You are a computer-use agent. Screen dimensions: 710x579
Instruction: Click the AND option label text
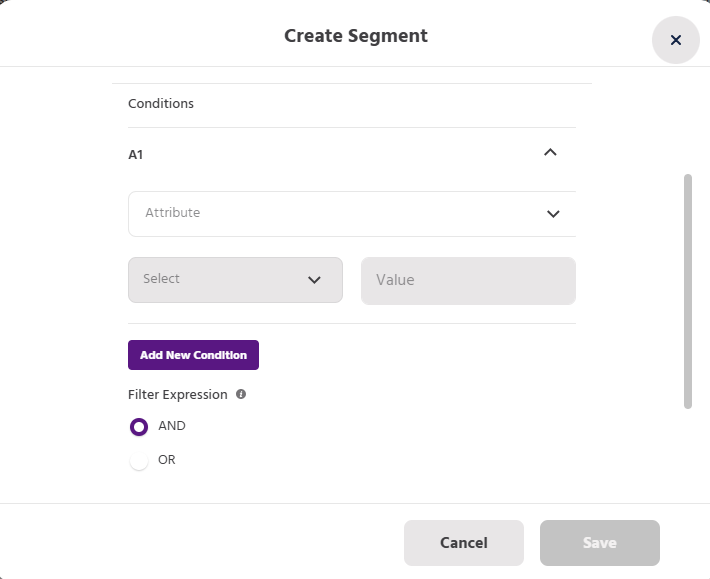coord(172,426)
